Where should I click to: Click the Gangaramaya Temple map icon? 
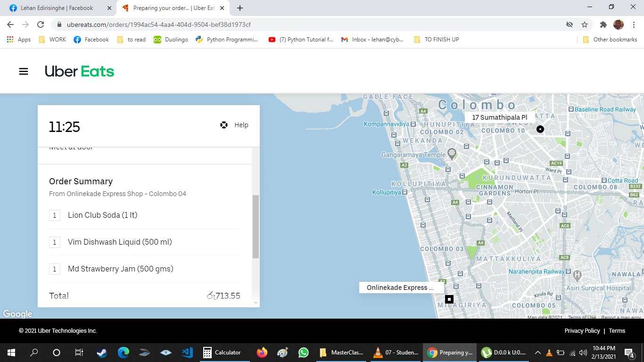452,153
